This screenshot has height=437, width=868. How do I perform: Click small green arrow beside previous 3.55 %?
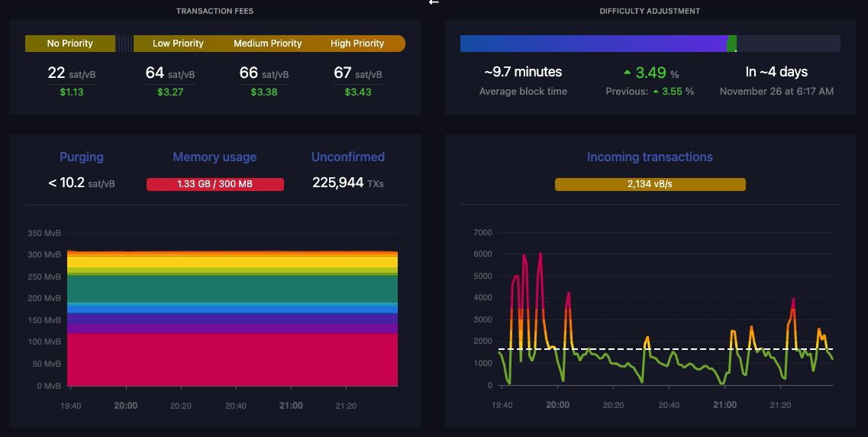pos(653,92)
